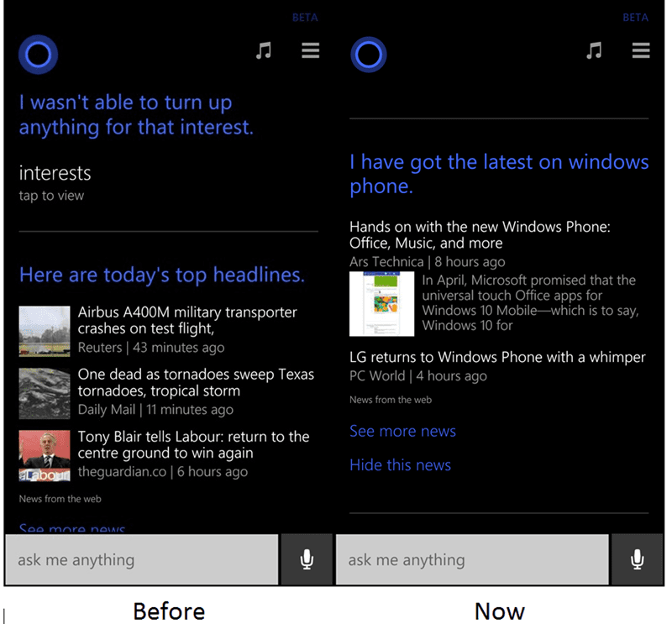Click the 'In April, Microsoft promised' article excerpt
The height and width of the screenshot is (624, 672).
click(x=531, y=302)
